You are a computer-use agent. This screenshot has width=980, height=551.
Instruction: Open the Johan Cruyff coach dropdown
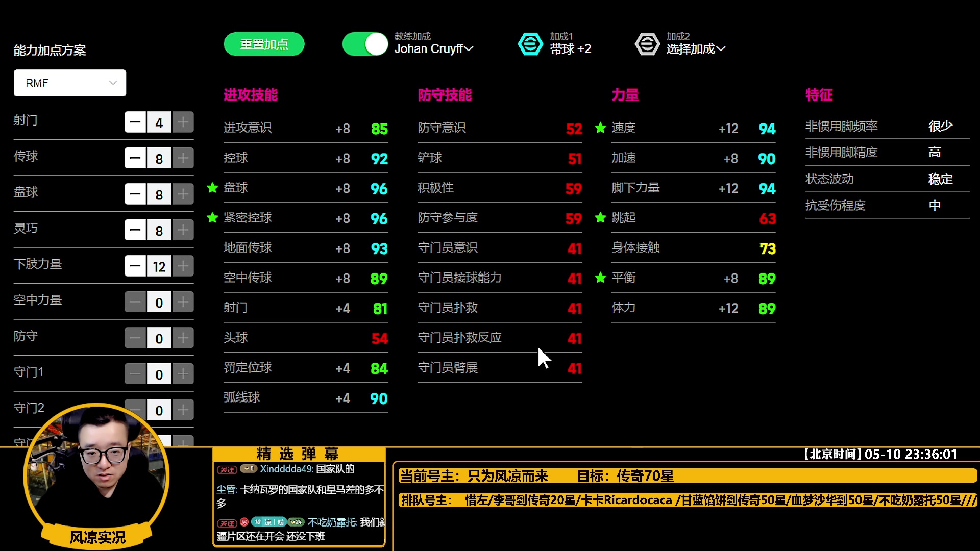pos(434,49)
